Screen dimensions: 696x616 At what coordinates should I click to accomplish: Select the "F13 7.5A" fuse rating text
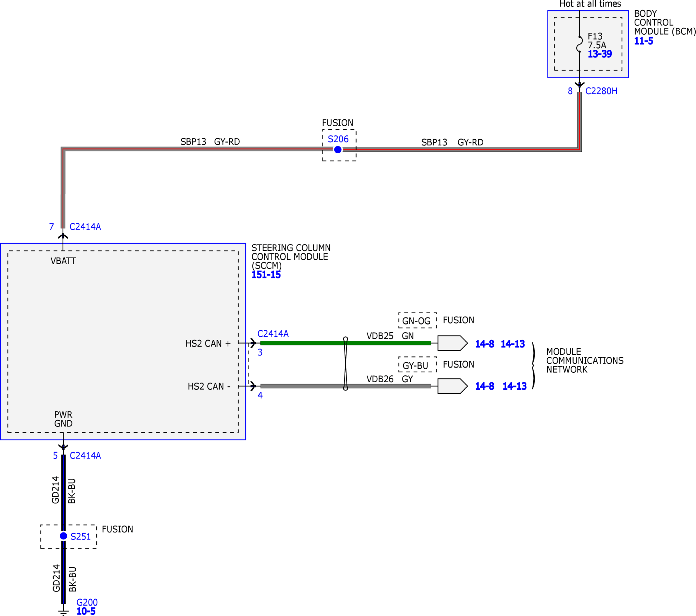point(597,41)
